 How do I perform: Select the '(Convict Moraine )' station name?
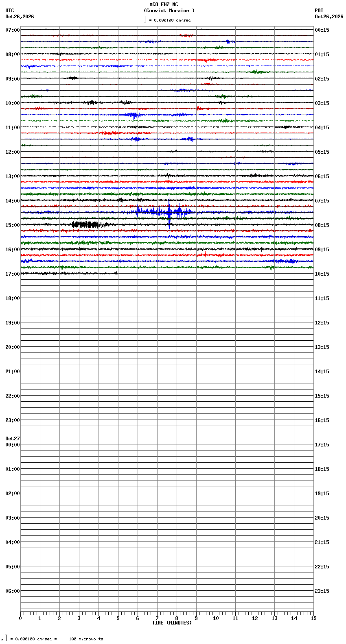169,11
